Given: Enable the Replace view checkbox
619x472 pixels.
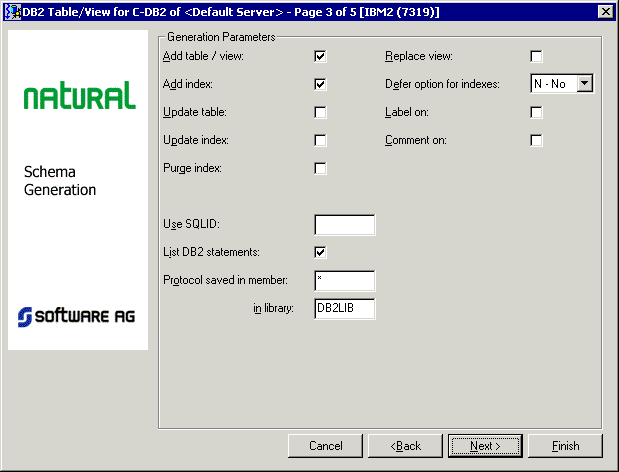Looking at the screenshot, I should 536,56.
